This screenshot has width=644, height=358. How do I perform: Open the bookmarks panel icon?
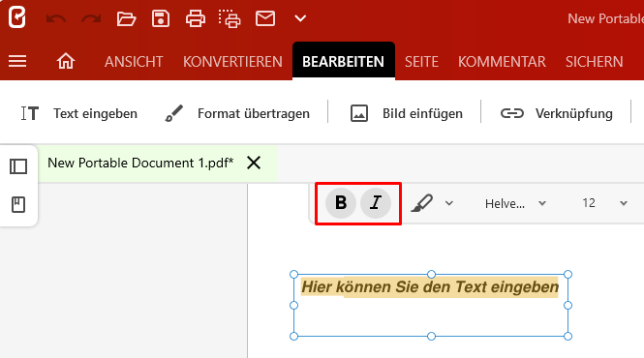(18, 204)
